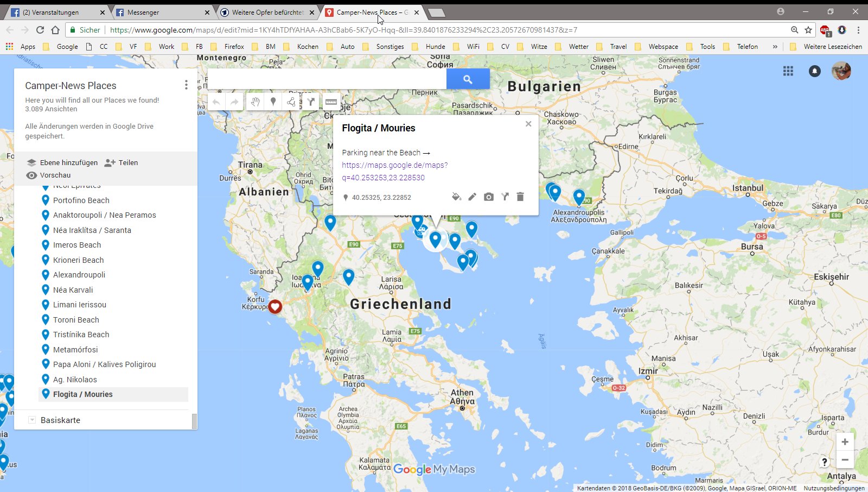868x492 pixels.
Task: Go to browser home page icon
Action: point(55,30)
